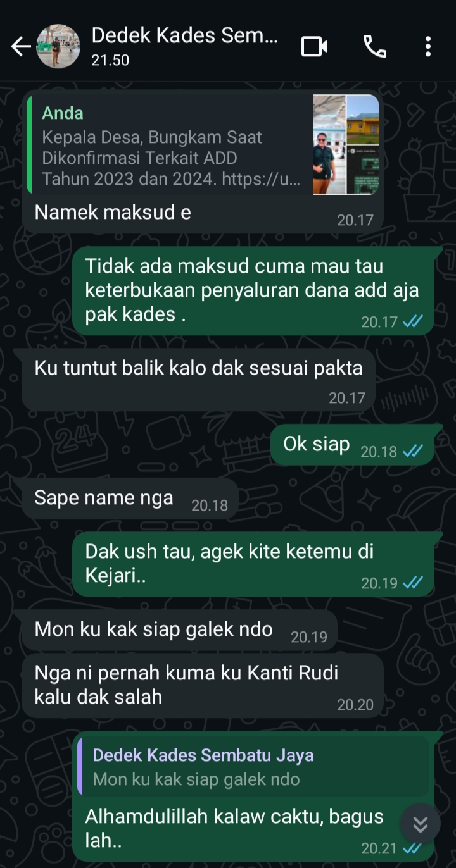The image size is (456, 868).
Task: Open the three-dot more options menu
Action: click(428, 46)
